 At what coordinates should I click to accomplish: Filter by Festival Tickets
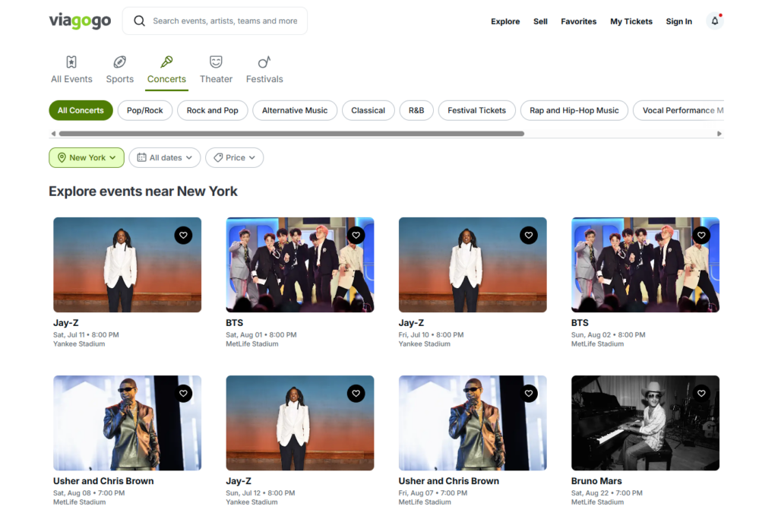click(x=477, y=110)
